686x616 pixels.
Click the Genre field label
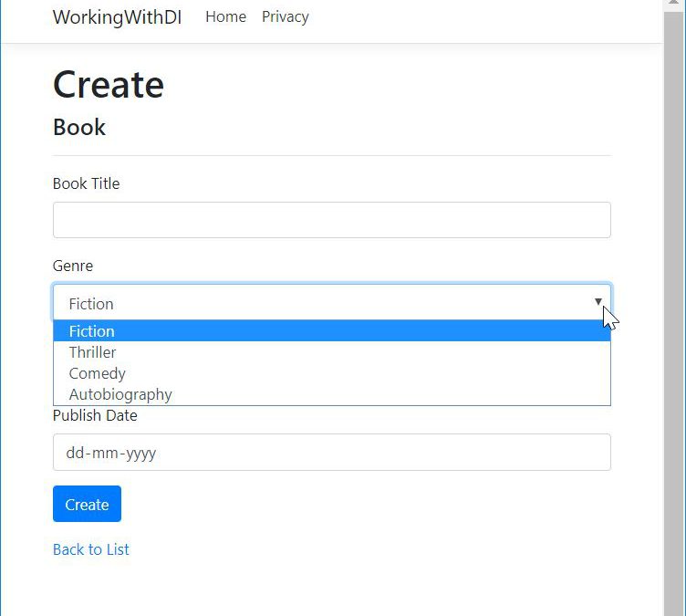click(73, 266)
